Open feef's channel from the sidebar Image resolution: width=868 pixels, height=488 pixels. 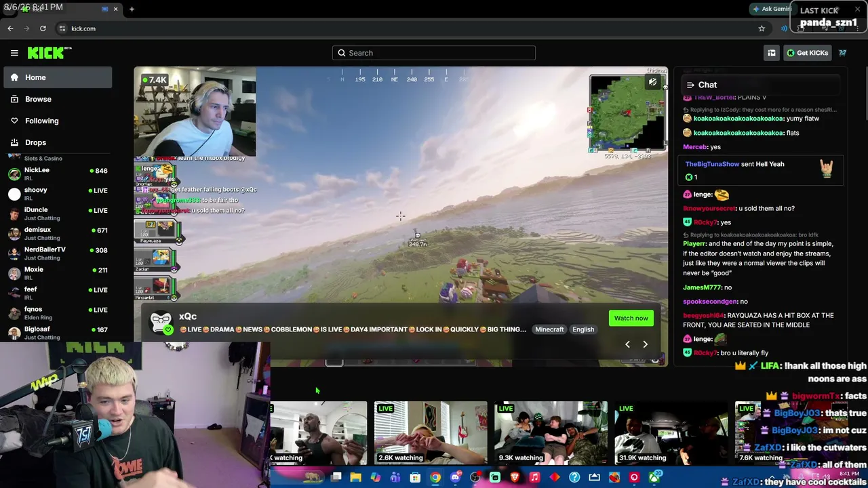click(x=58, y=293)
